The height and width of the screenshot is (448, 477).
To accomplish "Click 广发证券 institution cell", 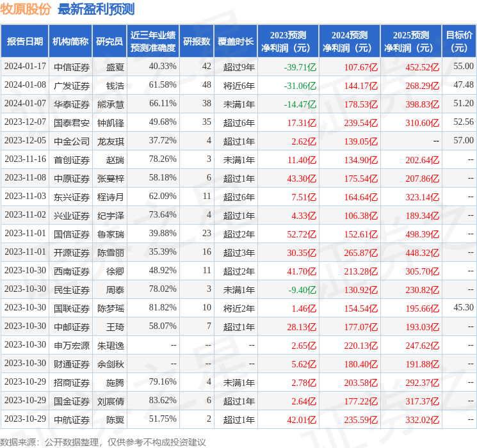I will [x=72, y=86].
